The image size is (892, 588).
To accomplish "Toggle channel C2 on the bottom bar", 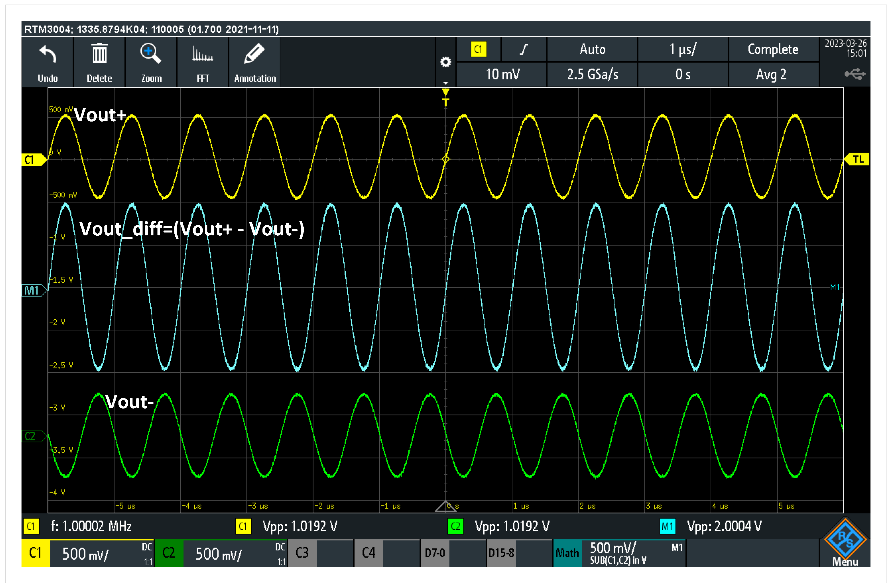I will pyautogui.click(x=169, y=553).
